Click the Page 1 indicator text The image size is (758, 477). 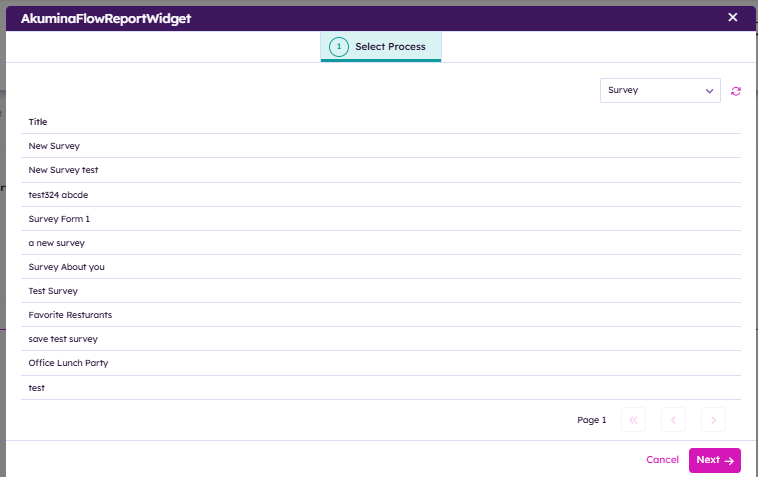(x=592, y=420)
